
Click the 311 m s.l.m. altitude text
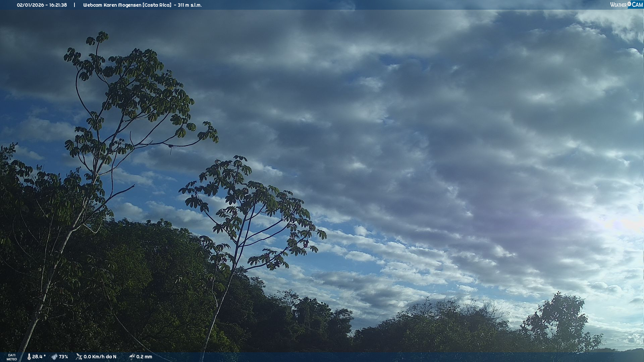point(190,5)
